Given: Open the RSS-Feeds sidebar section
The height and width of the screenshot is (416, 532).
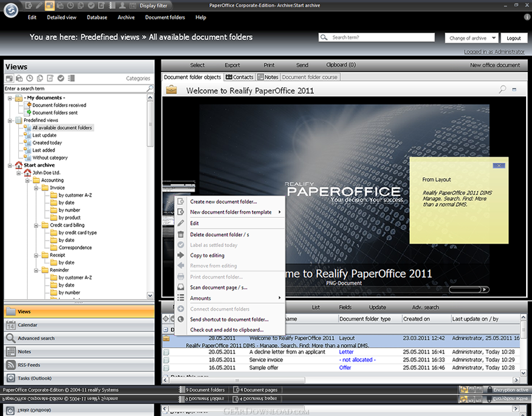Looking at the screenshot, I should [x=79, y=365].
